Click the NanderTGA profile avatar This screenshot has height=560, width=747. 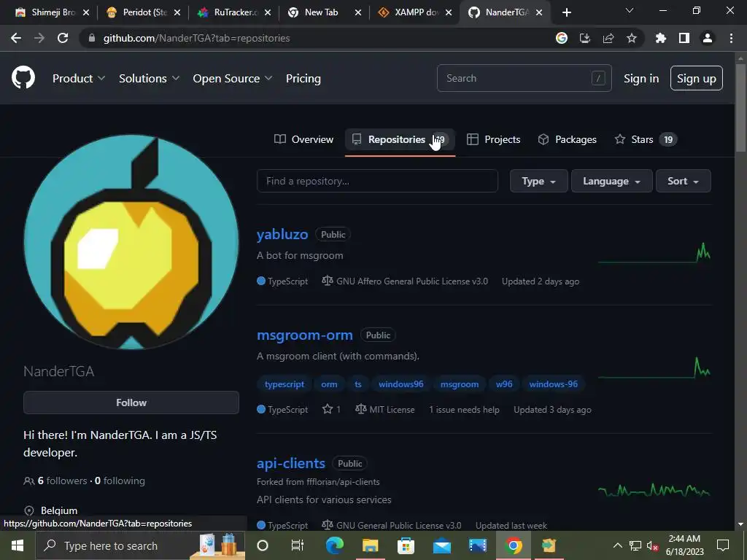tap(131, 242)
